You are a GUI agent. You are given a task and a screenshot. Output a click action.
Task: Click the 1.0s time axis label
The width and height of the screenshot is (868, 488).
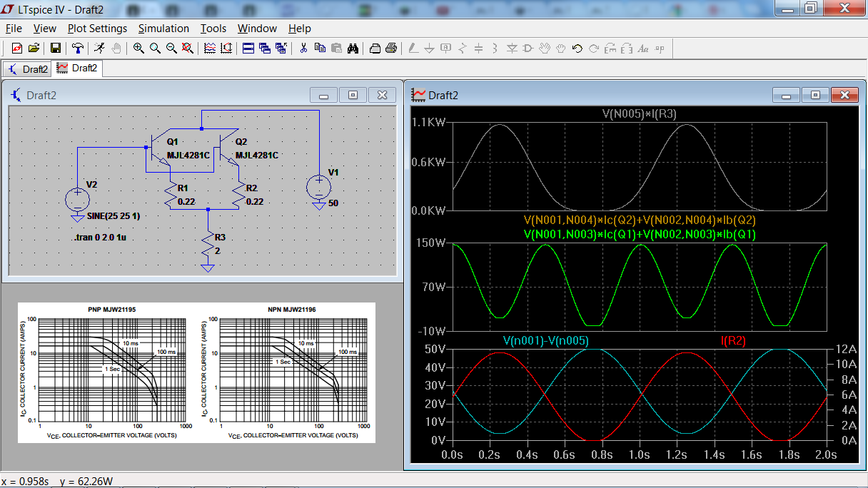point(640,454)
